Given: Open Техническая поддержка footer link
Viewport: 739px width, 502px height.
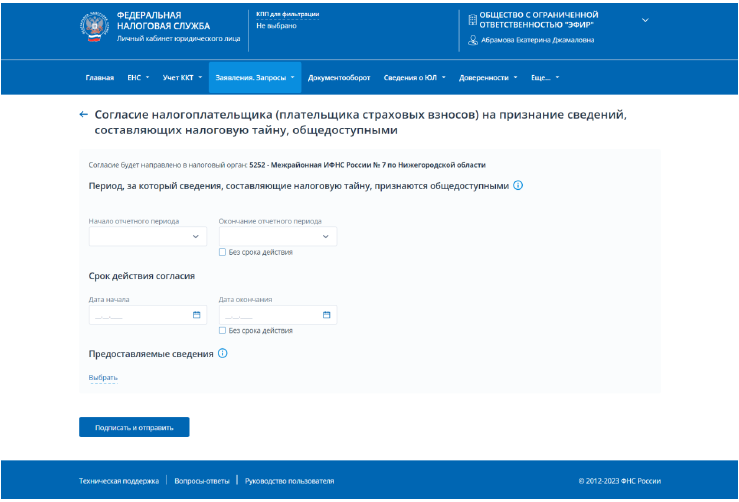Looking at the screenshot, I should point(119,481).
